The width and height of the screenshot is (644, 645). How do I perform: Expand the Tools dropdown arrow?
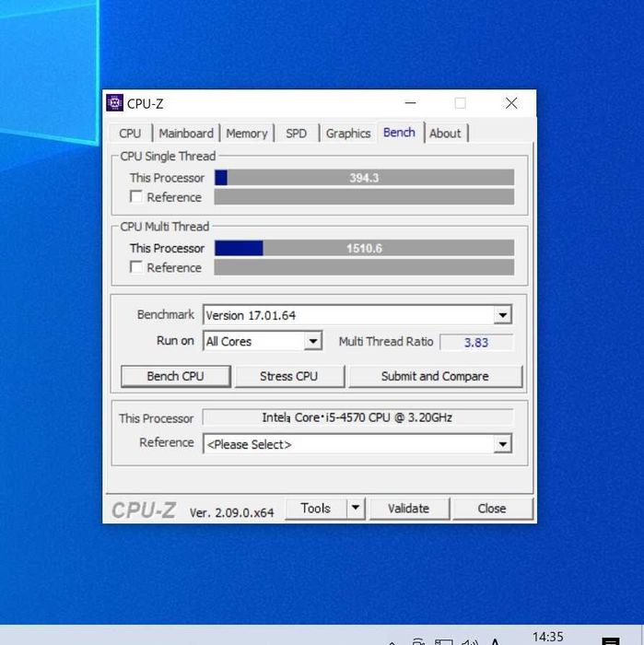356,508
